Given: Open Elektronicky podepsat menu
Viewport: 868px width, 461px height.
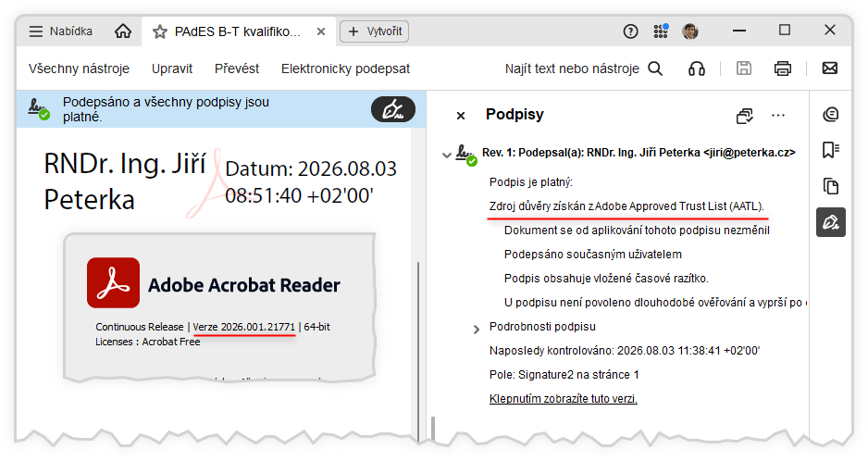Looking at the screenshot, I should pyautogui.click(x=345, y=69).
